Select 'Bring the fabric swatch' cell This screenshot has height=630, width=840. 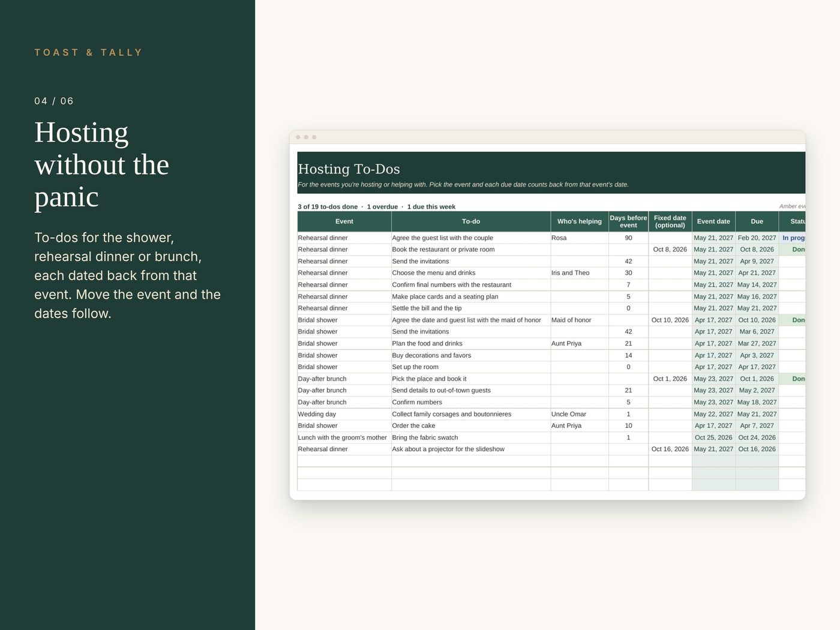pyautogui.click(x=471, y=438)
